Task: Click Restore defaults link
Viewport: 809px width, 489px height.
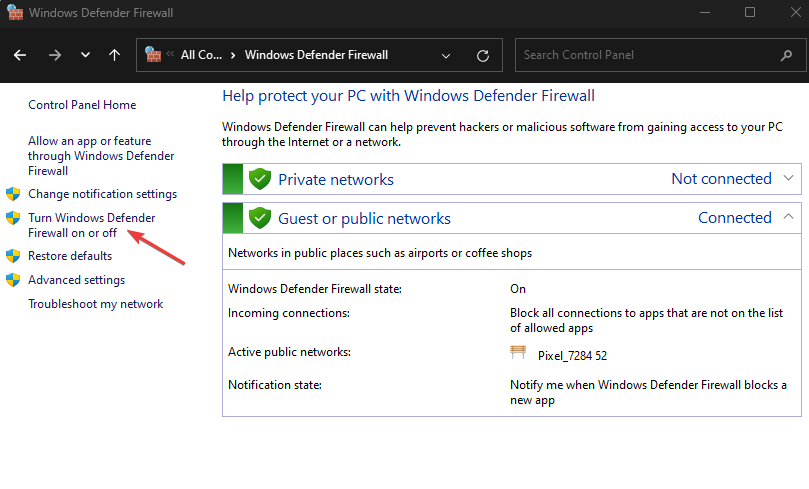Action: pyautogui.click(x=70, y=256)
